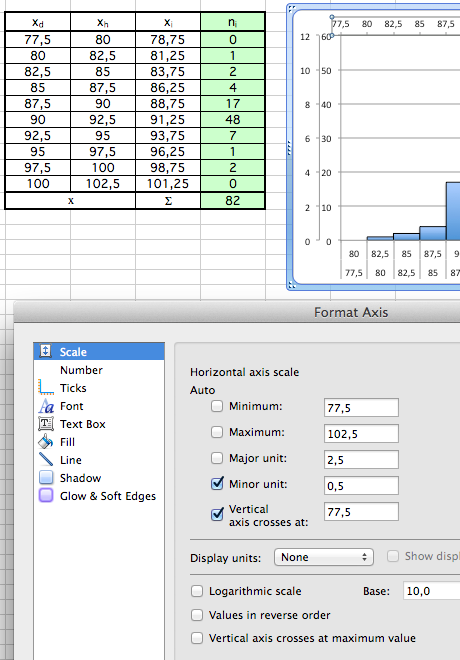Click the Minimum value field

point(361,407)
